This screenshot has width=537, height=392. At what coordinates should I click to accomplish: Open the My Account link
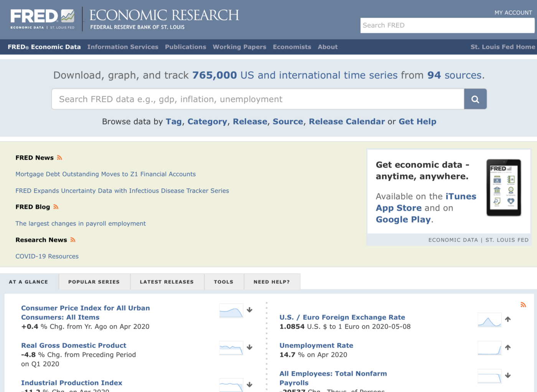pyautogui.click(x=513, y=13)
